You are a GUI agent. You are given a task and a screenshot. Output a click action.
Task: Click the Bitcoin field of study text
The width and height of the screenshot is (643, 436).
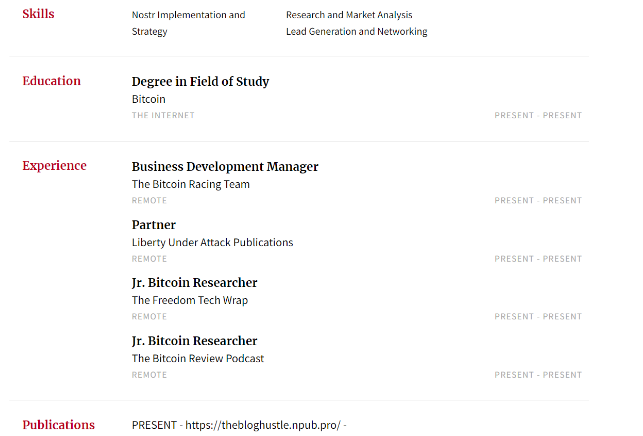[x=148, y=99]
